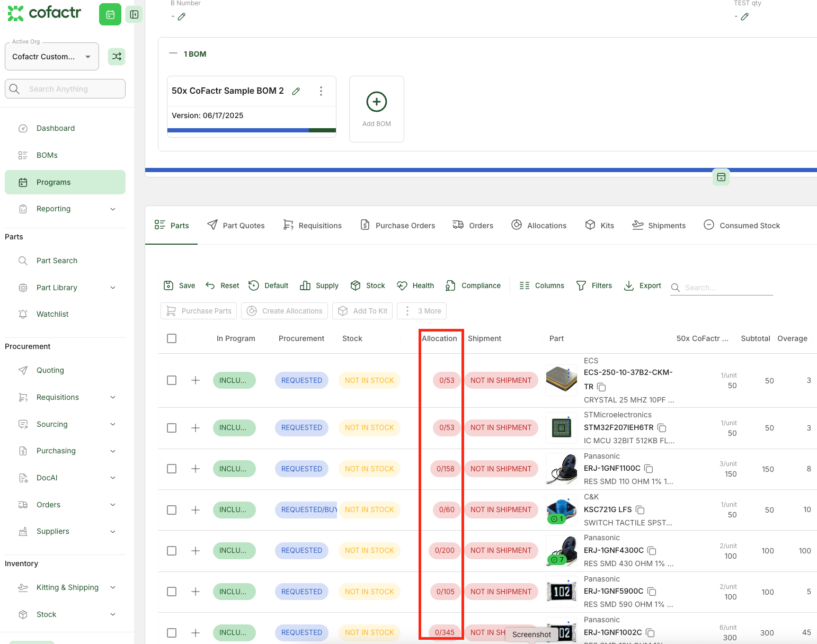Image resolution: width=817 pixels, height=644 pixels.
Task: Open the Health view in toolbar
Action: click(415, 285)
